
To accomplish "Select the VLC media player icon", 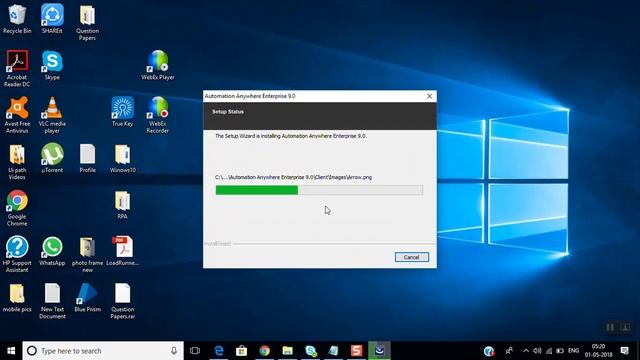I will tap(52, 115).
